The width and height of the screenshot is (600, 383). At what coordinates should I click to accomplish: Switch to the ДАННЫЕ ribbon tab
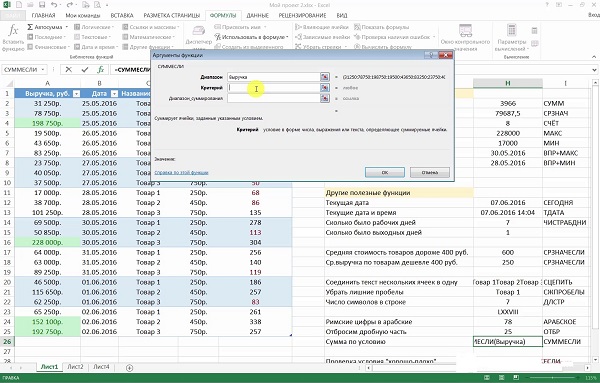click(257, 16)
